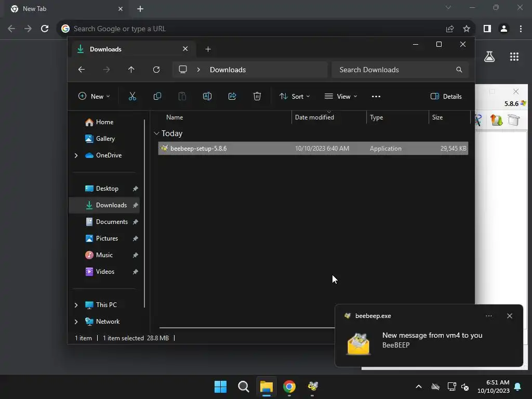Open the Music quick access folder
The height and width of the screenshot is (399, 532).
(x=104, y=255)
